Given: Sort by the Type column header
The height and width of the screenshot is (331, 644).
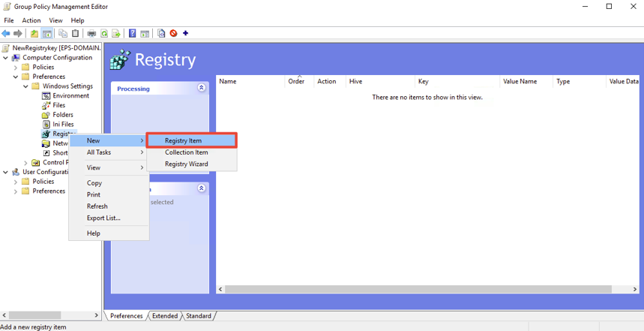Looking at the screenshot, I should pyautogui.click(x=579, y=81).
